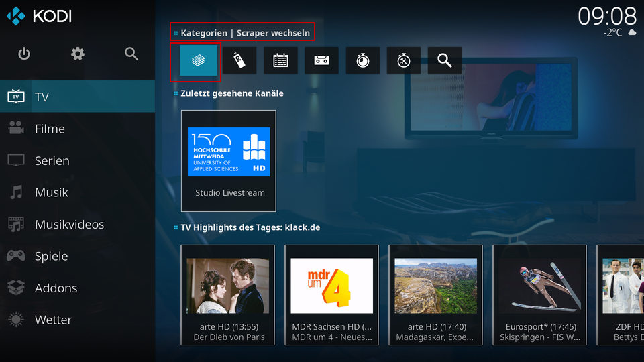Click the camera icon beside Filme
644x362 pixels.
(x=16, y=128)
